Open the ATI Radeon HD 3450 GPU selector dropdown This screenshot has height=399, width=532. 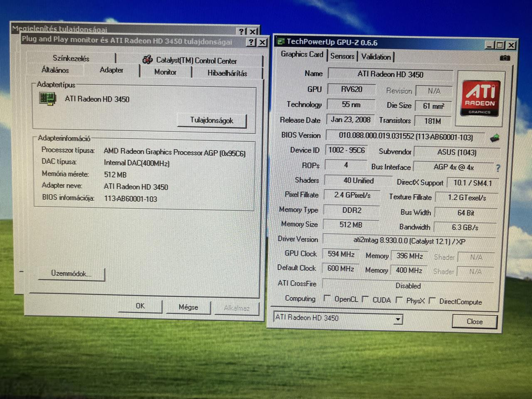point(398,319)
